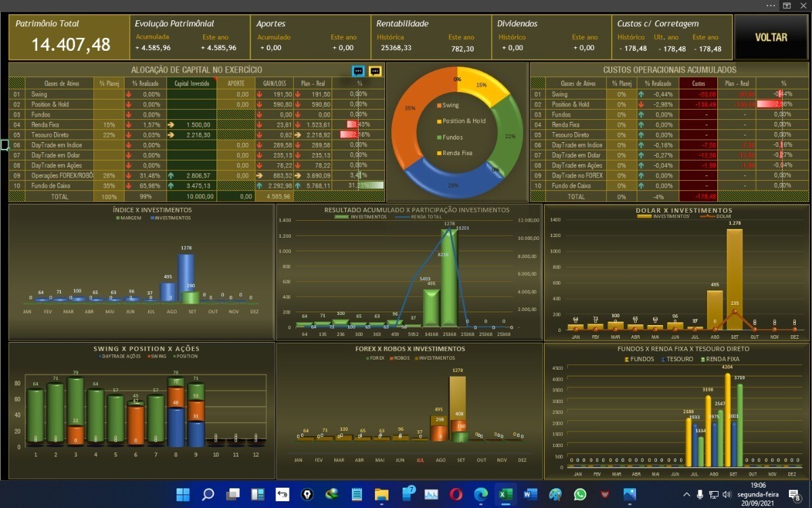Open Word from the taskbar

(x=530, y=494)
